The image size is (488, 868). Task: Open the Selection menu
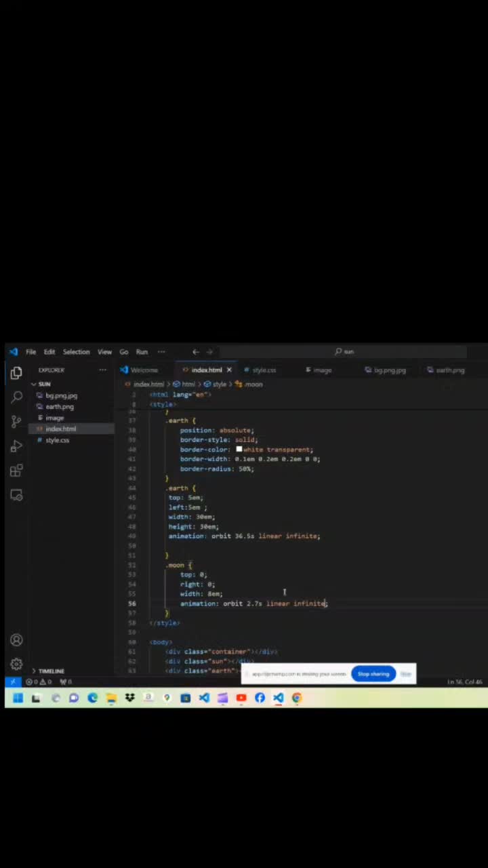click(x=76, y=352)
